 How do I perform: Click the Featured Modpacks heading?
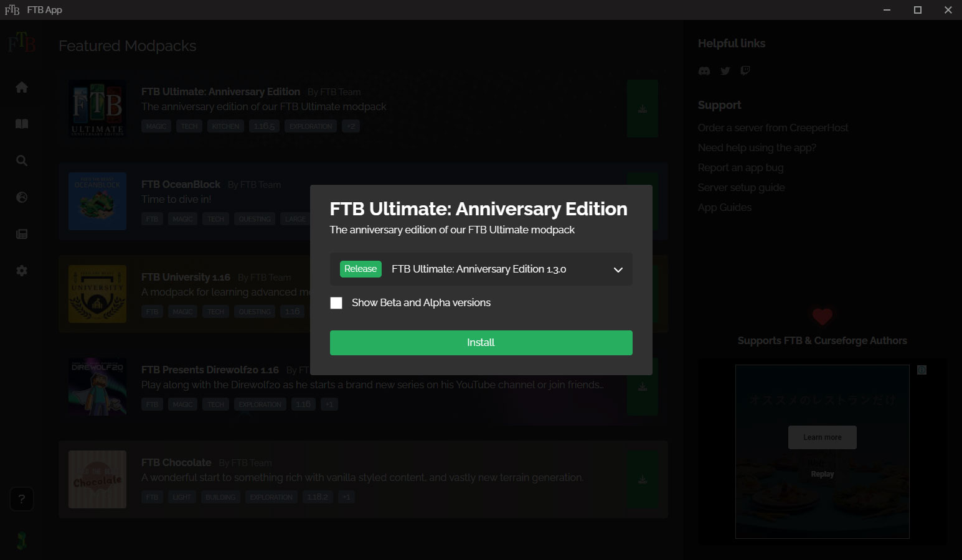point(128,46)
